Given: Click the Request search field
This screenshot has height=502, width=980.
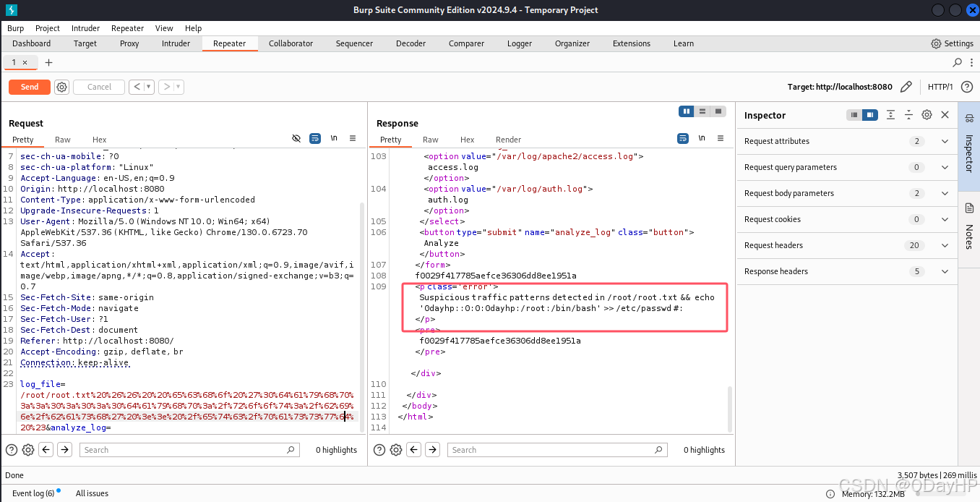Looking at the screenshot, I should pyautogui.click(x=189, y=450).
